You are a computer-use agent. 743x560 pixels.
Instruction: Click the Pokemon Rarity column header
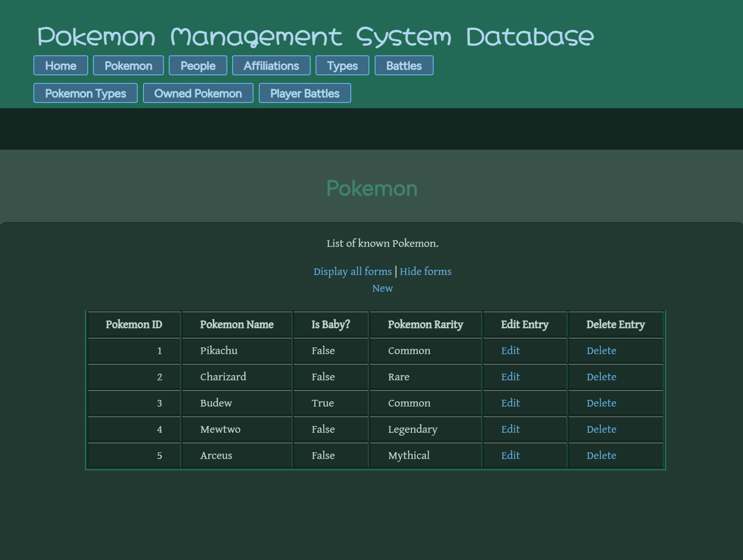click(x=426, y=325)
